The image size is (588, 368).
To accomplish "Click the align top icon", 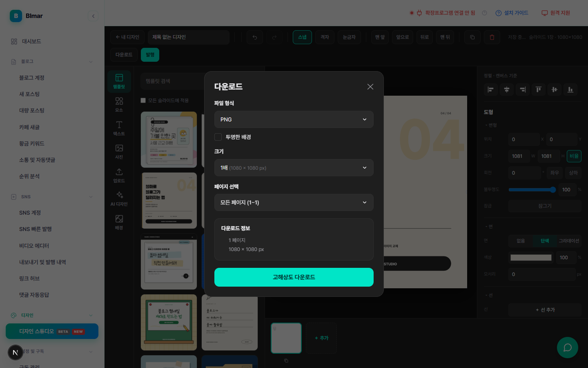I will point(539,90).
